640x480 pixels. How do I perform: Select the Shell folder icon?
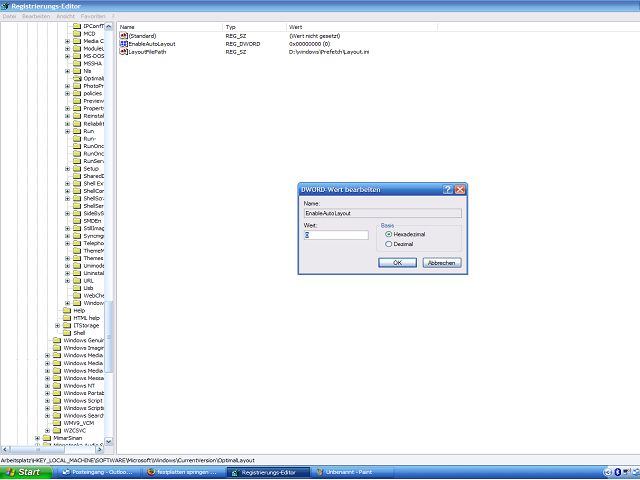[67, 333]
